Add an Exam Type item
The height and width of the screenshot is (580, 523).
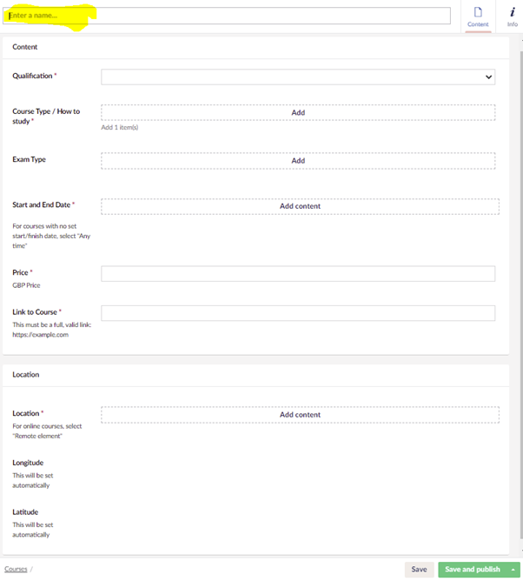298,161
